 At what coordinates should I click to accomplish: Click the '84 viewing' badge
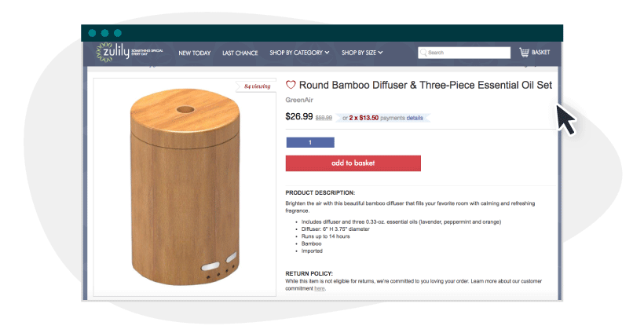(257, 86)
